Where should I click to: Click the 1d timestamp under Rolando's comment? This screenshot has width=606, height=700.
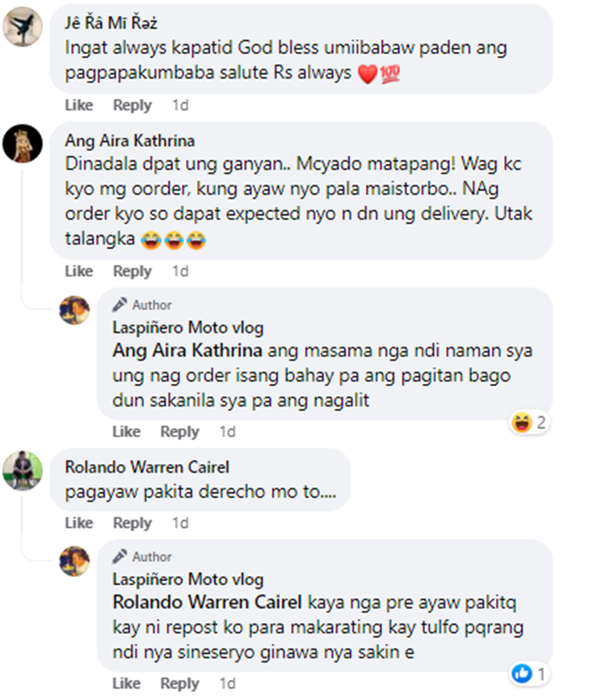180,523
